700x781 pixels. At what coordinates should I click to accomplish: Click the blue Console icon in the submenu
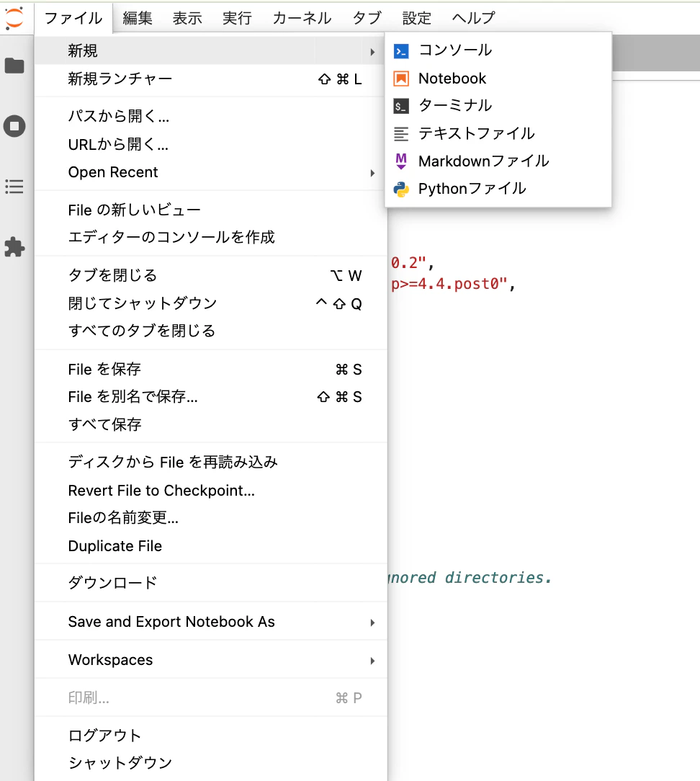click(x=401, y=51)
